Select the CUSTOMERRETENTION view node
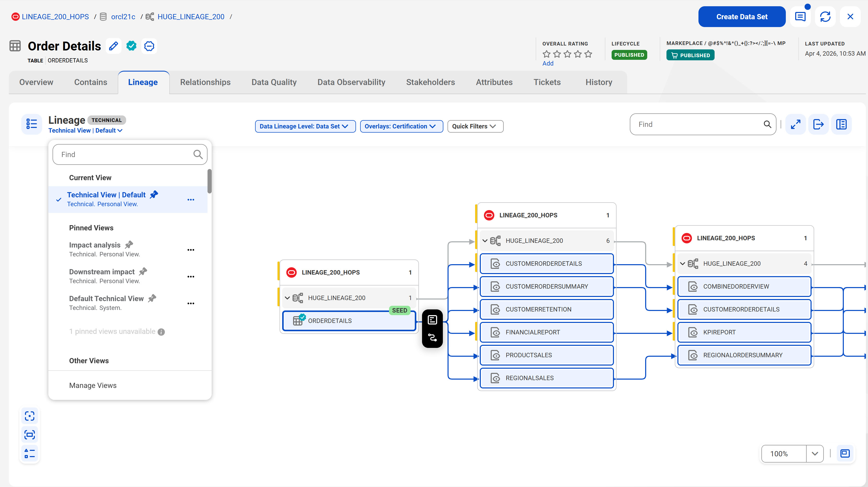 pos(547,309)
